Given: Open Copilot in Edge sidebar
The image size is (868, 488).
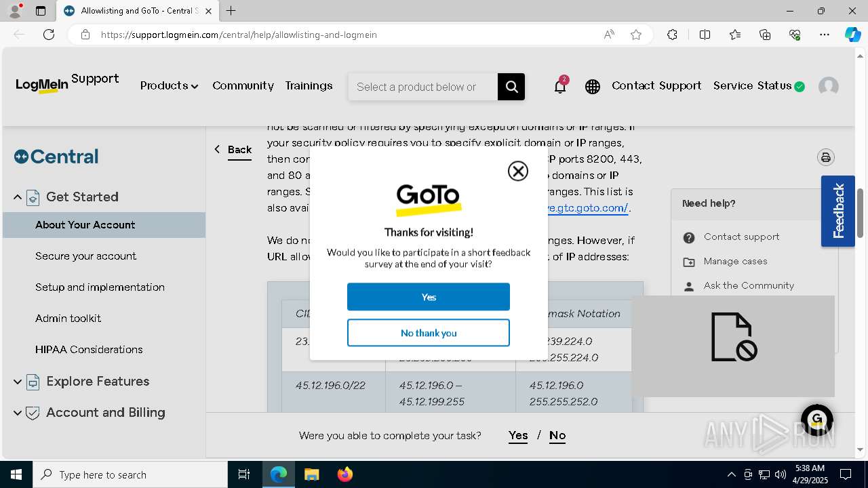Looking at the screenshot, I should coord(852,35).
